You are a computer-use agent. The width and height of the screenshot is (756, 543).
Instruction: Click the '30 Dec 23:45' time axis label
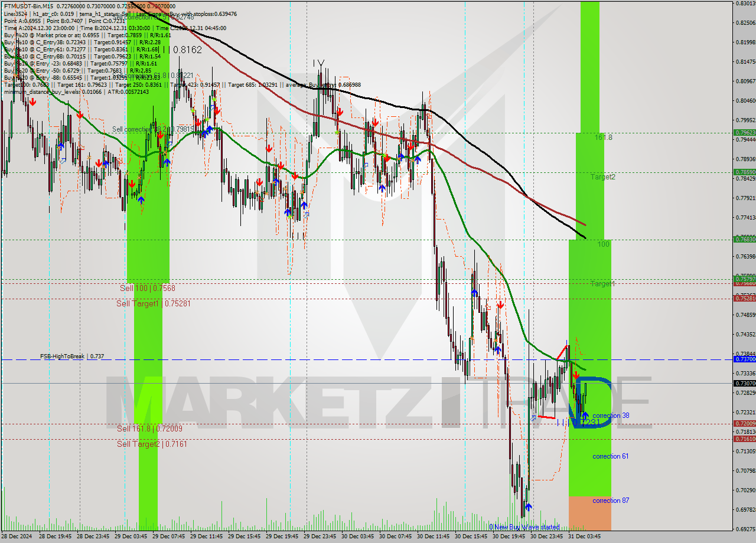pos(547,537)
